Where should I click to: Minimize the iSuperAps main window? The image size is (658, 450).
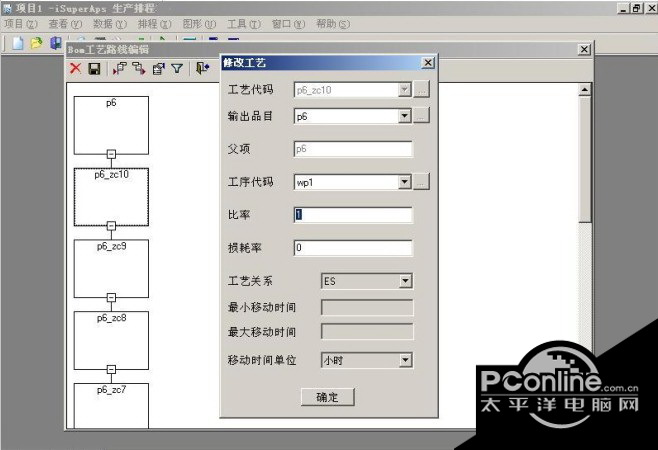[623, 8]
